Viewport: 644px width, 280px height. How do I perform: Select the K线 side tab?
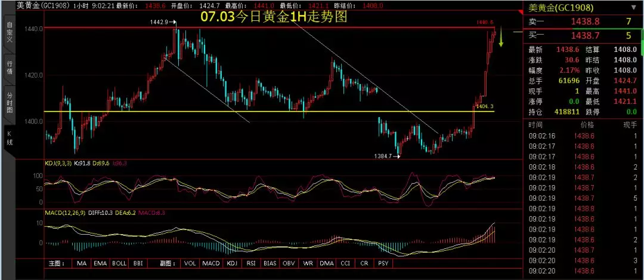point(10,138)
